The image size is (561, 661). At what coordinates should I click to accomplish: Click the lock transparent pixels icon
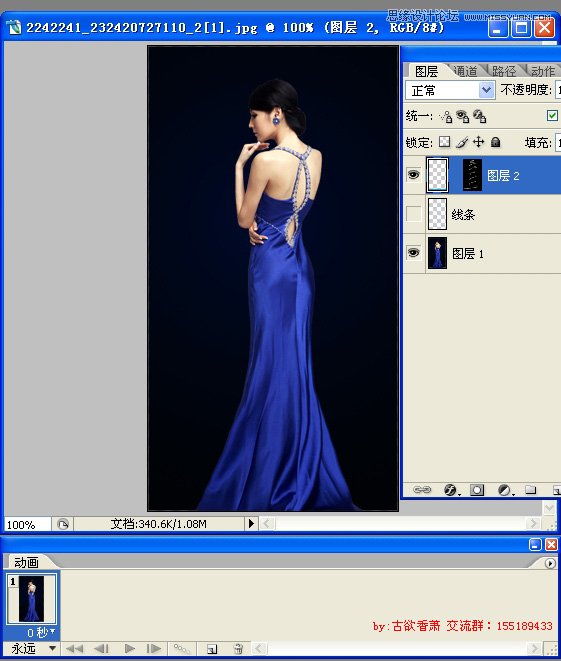pos(444,142)
